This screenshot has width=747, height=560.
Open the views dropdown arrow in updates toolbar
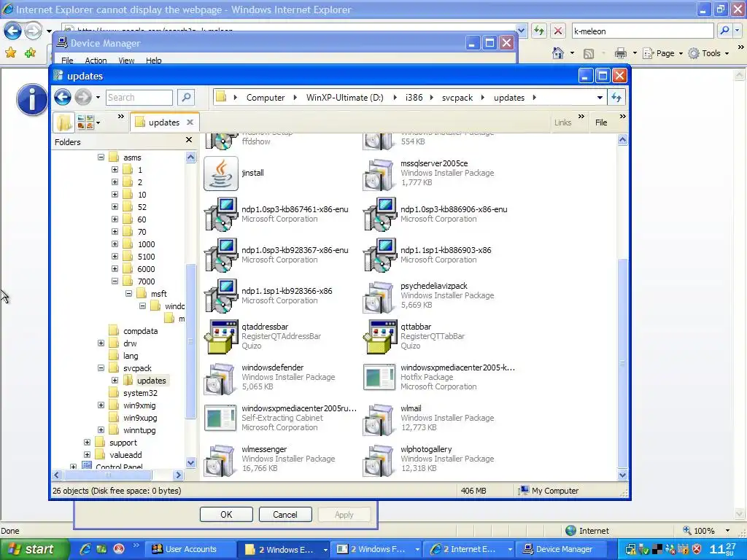[98, 122]
